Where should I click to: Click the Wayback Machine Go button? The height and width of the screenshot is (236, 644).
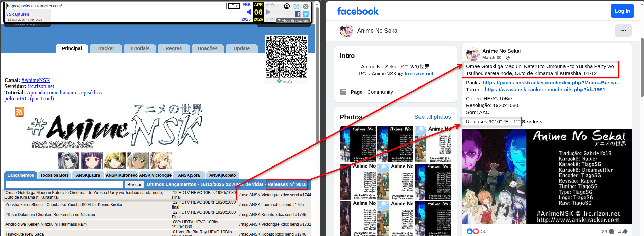234,6
